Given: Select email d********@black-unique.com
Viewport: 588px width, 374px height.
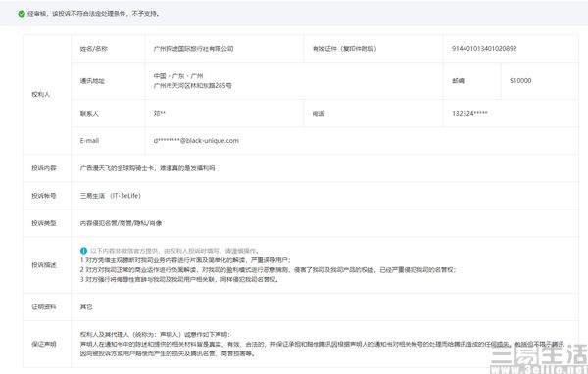Looking at the screenshot, I should tap(196, 141).
